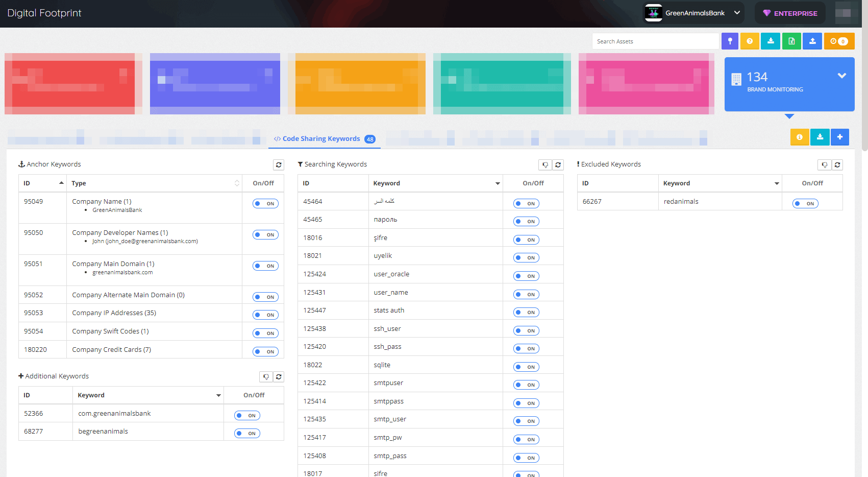The width and height of the screenshot is (868, 477).
Task: Add a new keyword with the plus button
Action: click(x=840, y=137)
